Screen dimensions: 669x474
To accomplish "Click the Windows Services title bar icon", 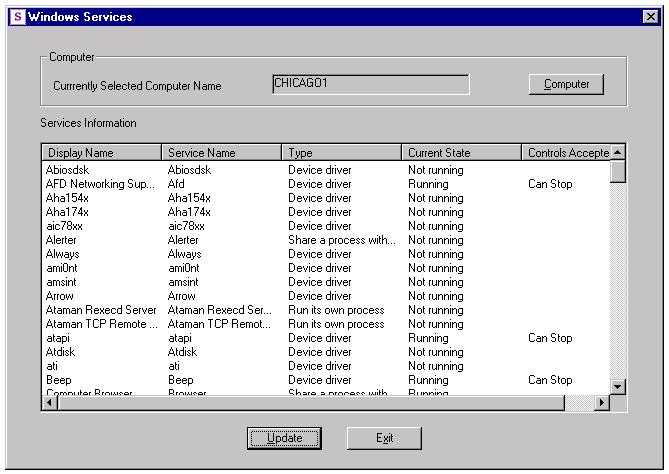I will [18, 17].
